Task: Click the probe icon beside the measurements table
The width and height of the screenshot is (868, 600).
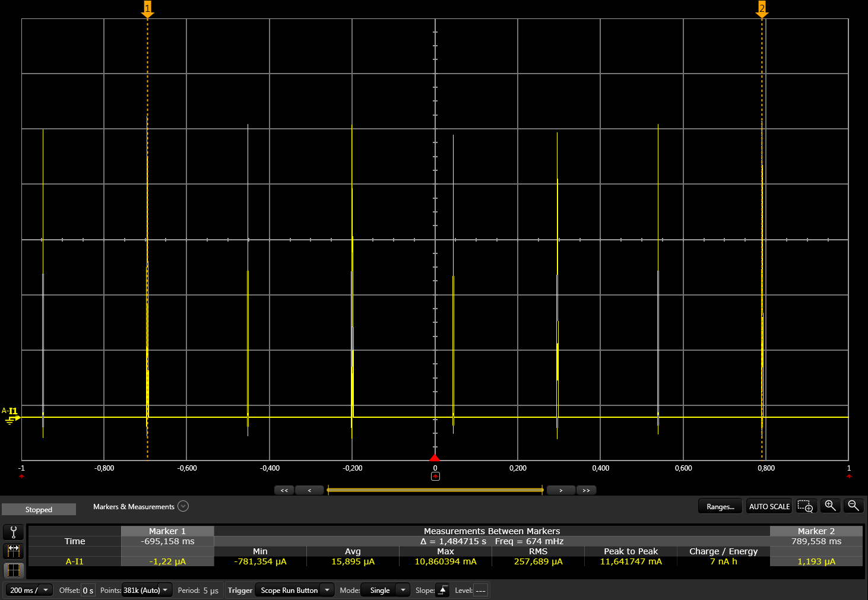Action: 14,532
